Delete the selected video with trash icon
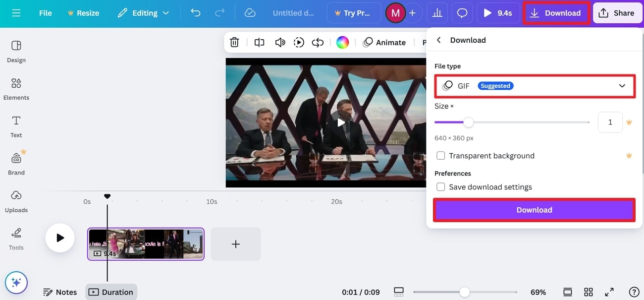This screenshot has height=300, width=644. pyautogui.click(x=235, y=43)
